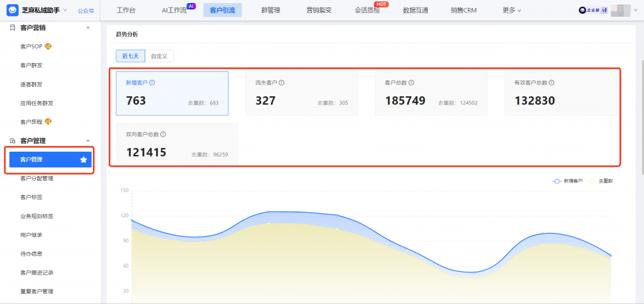The height and width of the screenshot is (304, 644).
Task: Open 重复客户管理 in sidebar
Action: (x=36, y=291)
